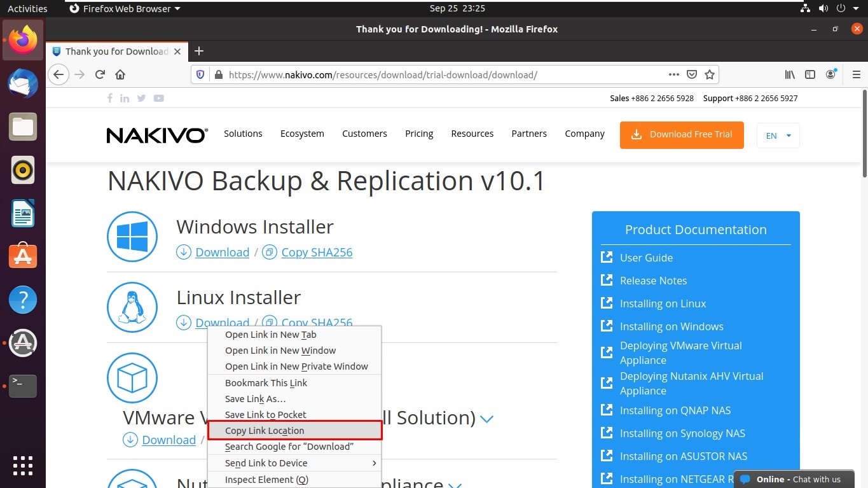Open the EN language dropdown
This screenshot has height=488, width=868.
(x=778, y=136)
